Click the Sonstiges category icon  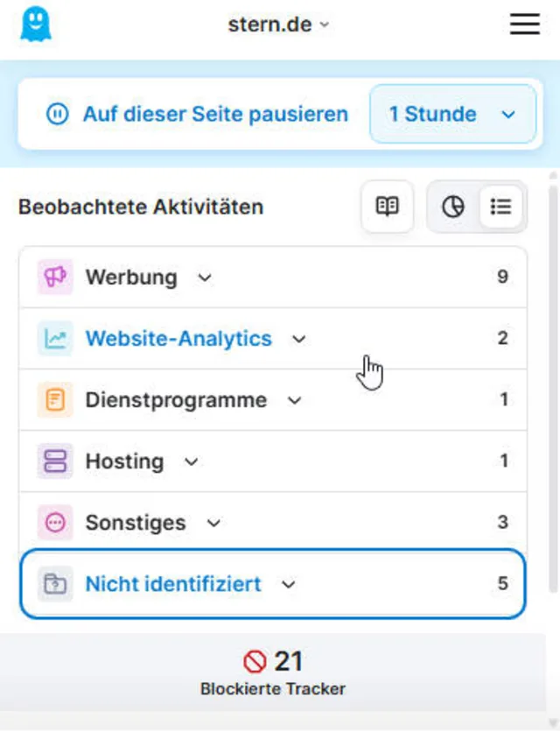tap(55, 523)
